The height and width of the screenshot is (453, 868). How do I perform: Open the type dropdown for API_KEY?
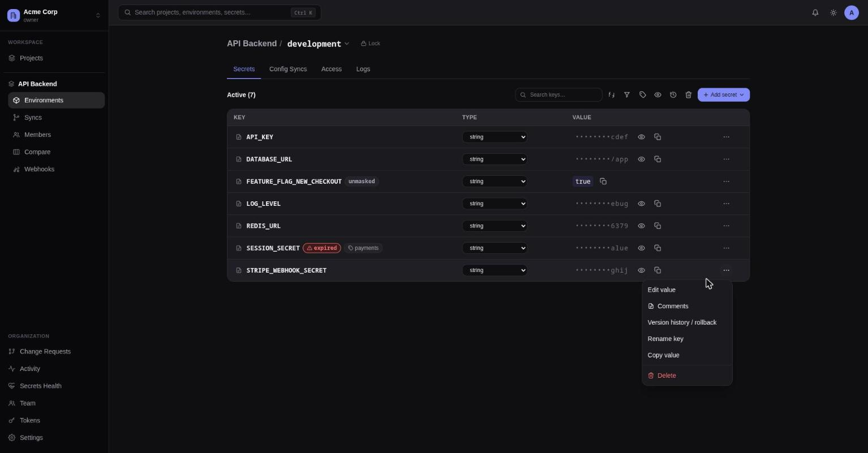(x=495, y=137)
